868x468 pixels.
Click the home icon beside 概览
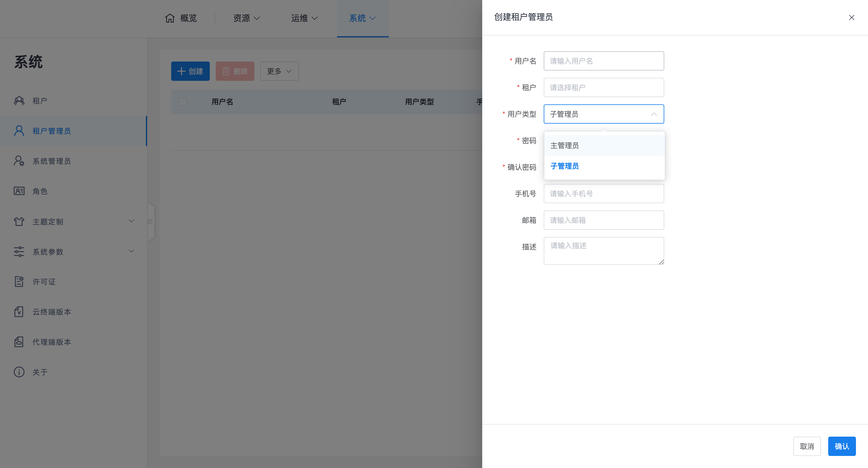tap(170, 18)
